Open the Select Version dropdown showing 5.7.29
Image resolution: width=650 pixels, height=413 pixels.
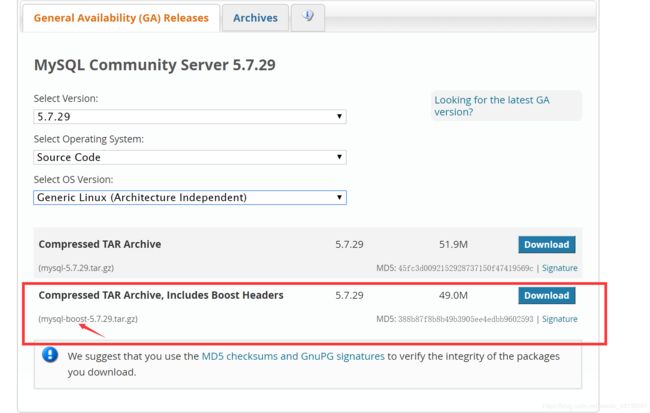190,117
